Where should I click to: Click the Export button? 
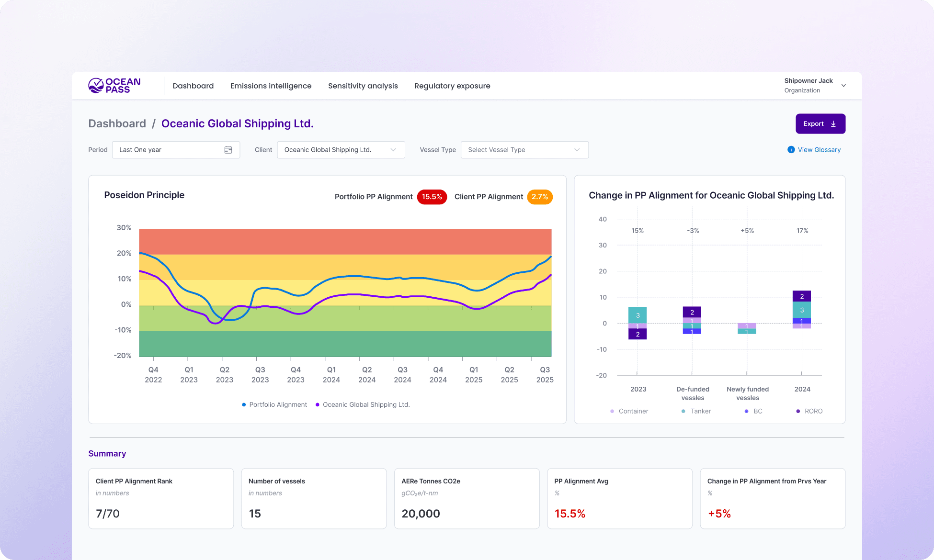pos(820,124)
